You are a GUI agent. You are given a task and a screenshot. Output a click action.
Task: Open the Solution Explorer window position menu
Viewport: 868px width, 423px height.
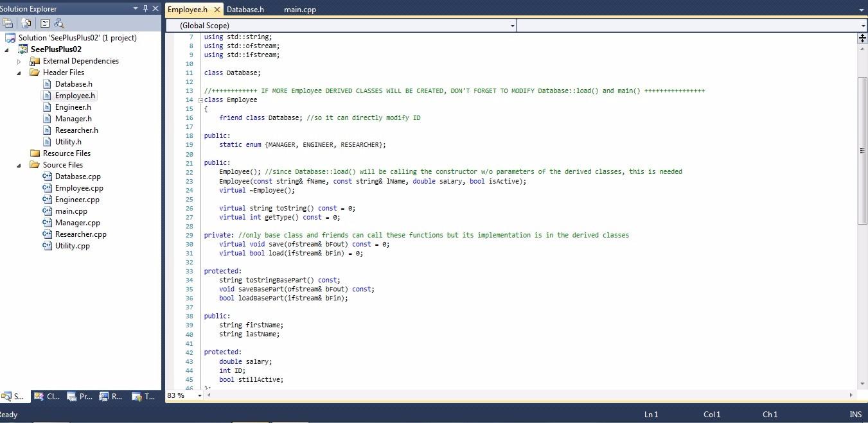[135, 8]
